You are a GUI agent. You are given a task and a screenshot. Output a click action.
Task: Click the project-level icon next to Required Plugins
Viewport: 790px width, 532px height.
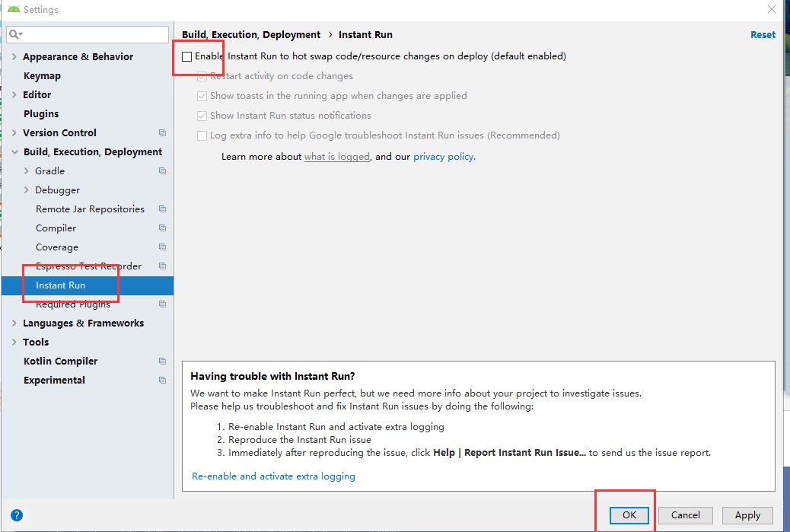162,304
